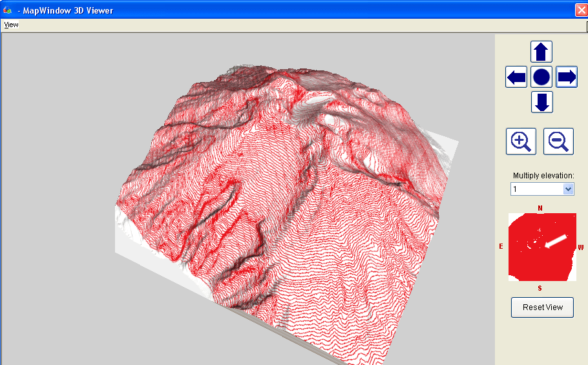Click the up arrow pan button
588x365 pixels.
(541, 52)
